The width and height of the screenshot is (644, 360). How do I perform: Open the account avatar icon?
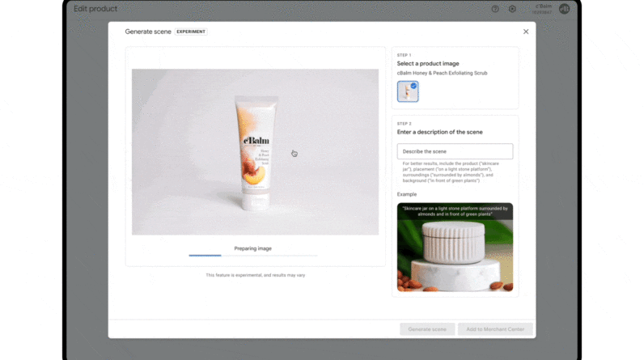(x=565, y=9)
